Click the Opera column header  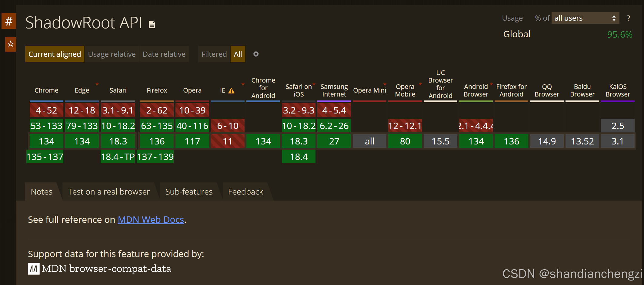[192, 90]
